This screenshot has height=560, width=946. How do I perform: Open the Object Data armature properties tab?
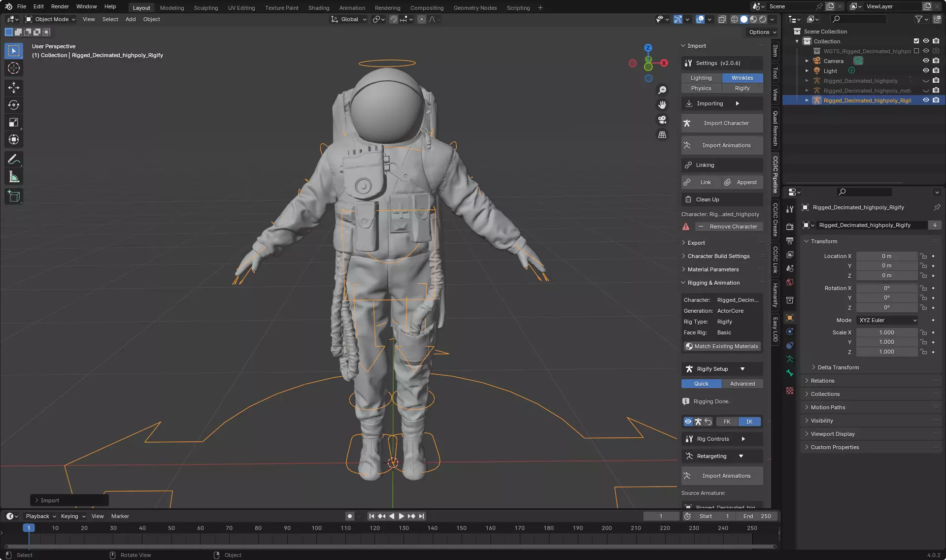tap(790, 359)
